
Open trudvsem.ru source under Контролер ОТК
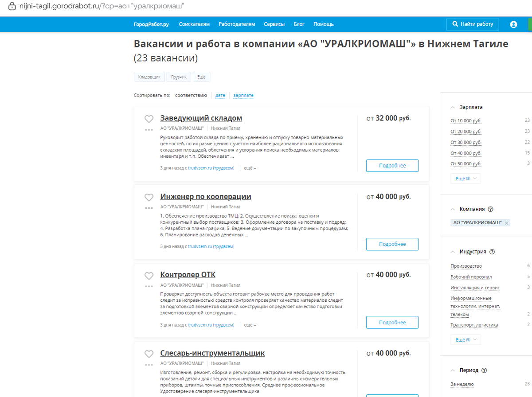coord(211,325)
